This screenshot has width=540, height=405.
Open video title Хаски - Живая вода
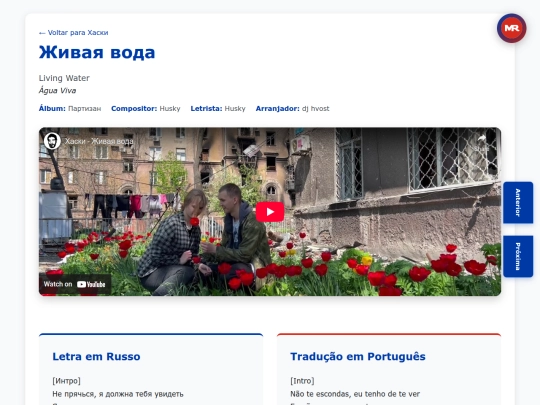coord(99,141)
